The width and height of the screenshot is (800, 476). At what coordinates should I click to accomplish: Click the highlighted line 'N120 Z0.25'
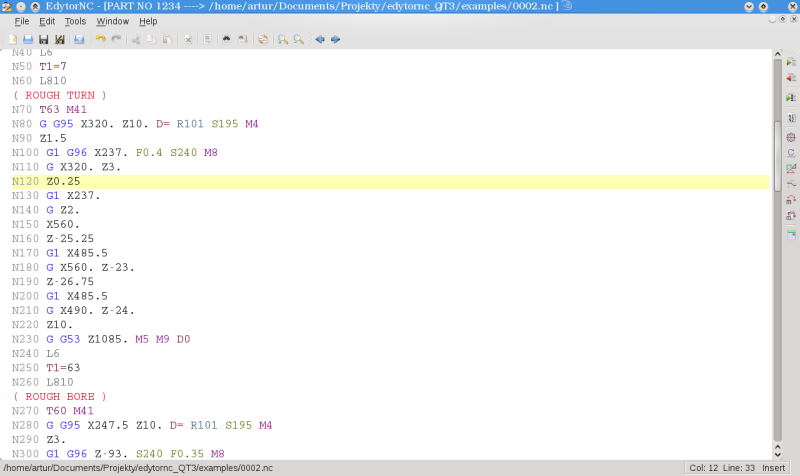[x=390, y=182]
